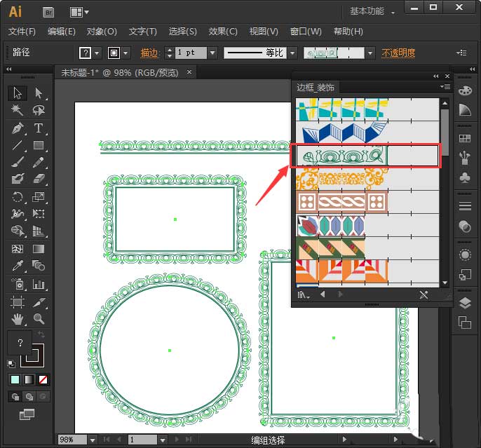Select the Paintbrush tool

point(18,162)
